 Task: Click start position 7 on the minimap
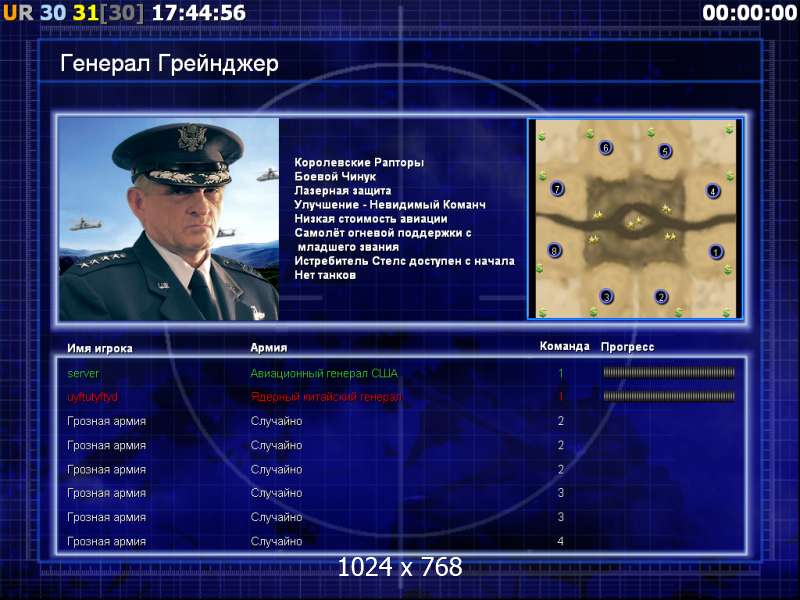click(x=557, y=188)
